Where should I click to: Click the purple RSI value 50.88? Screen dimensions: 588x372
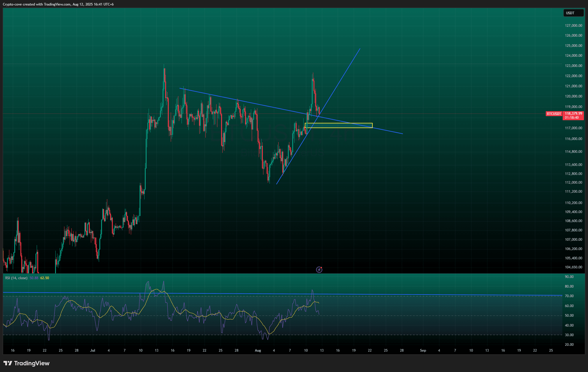pos(34,278)
